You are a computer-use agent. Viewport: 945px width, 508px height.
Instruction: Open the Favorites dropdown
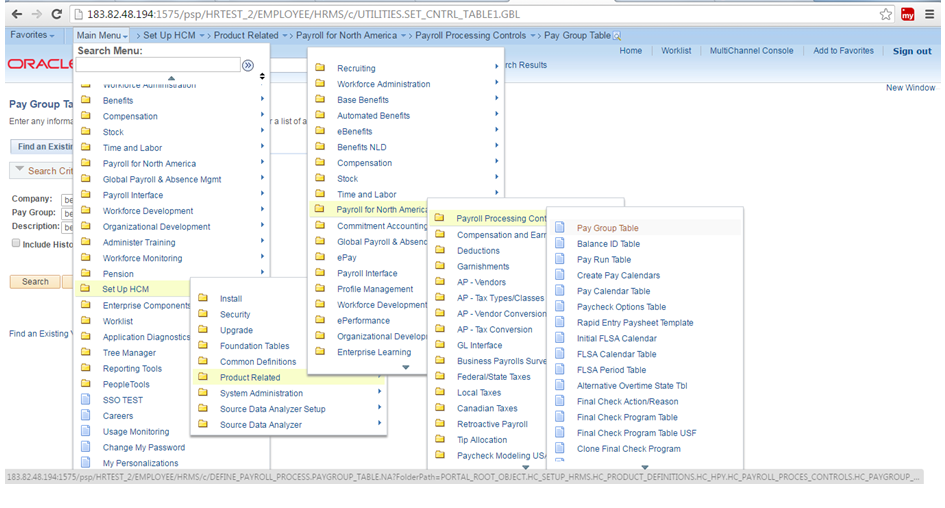click(x=32, y=36)
